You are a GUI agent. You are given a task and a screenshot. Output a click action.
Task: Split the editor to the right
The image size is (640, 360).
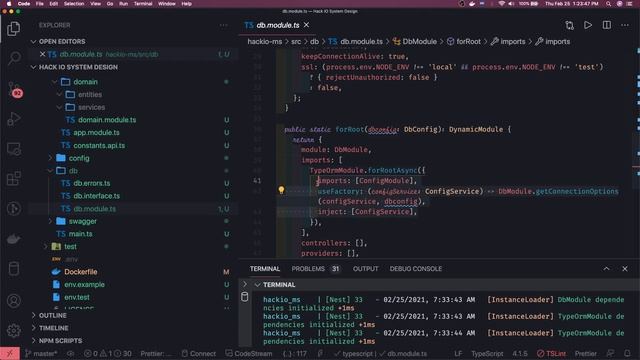(607, 25)
